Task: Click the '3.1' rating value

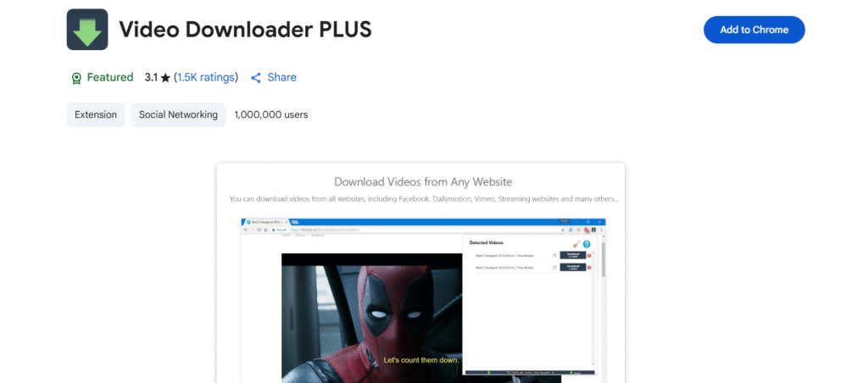Action: click(x=151, y=77)
